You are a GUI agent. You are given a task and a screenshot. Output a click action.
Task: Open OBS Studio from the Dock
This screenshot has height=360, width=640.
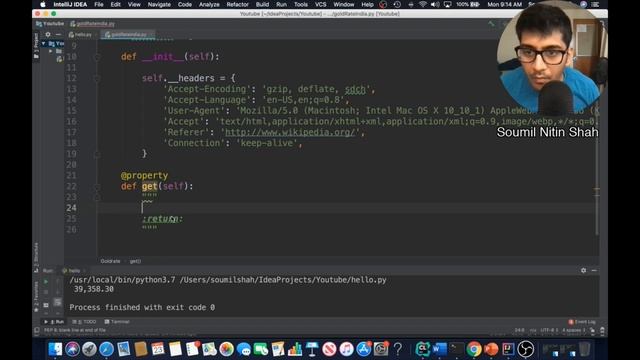pos(526,349)
